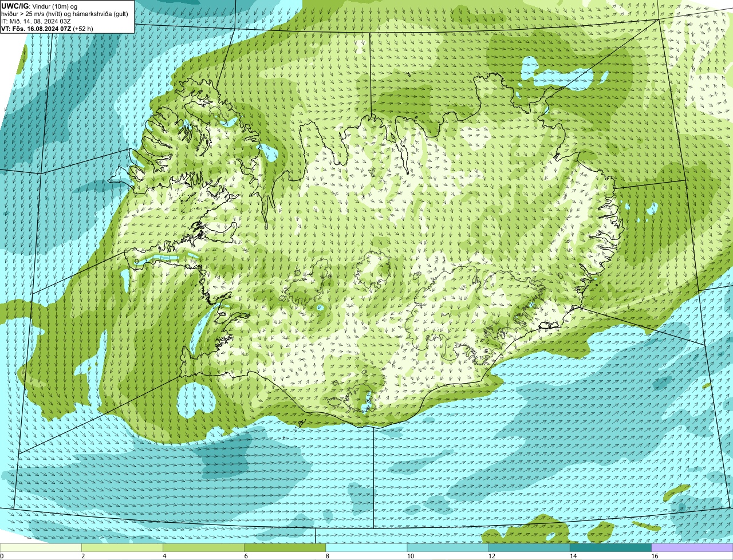Select the 4–6 m/s green legend swatch

(x=204, y=548)
